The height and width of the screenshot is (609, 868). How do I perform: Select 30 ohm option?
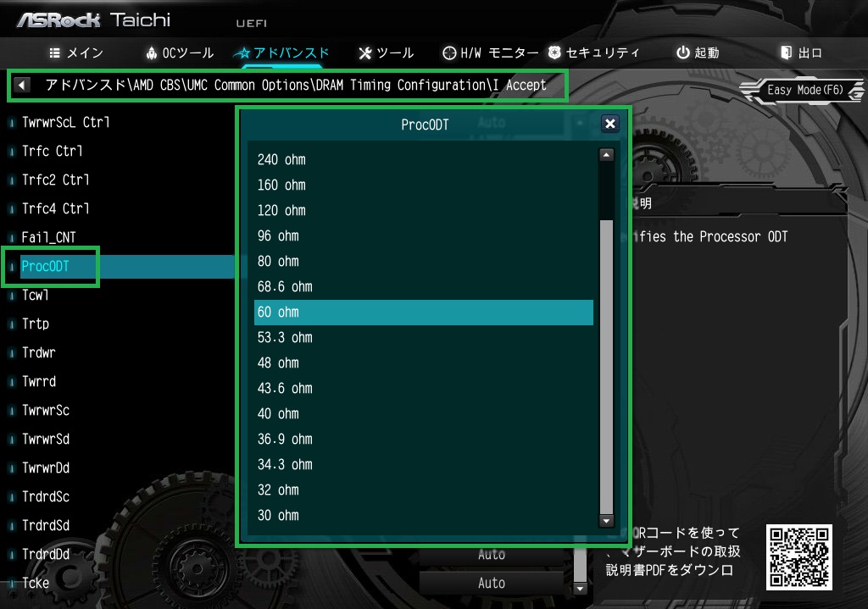(424, 516)
